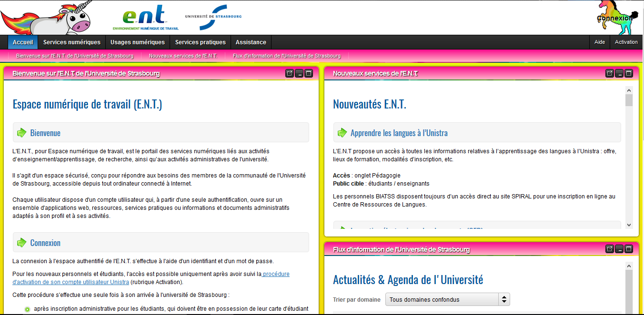Click green arrow beside Apprendre les langues
The width and height of the screenshot is (644, 315).
pyautogui.click(x=342, y=133)
